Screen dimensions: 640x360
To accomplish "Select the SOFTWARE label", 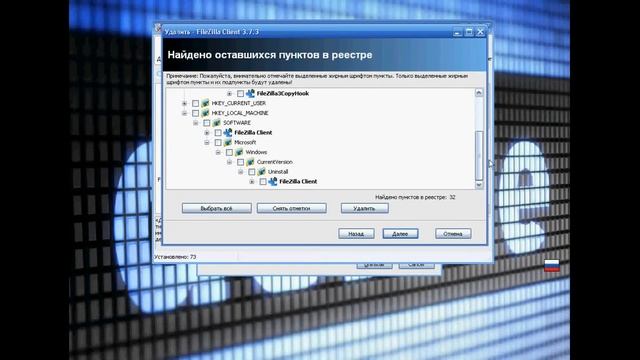I will point(237,123).
